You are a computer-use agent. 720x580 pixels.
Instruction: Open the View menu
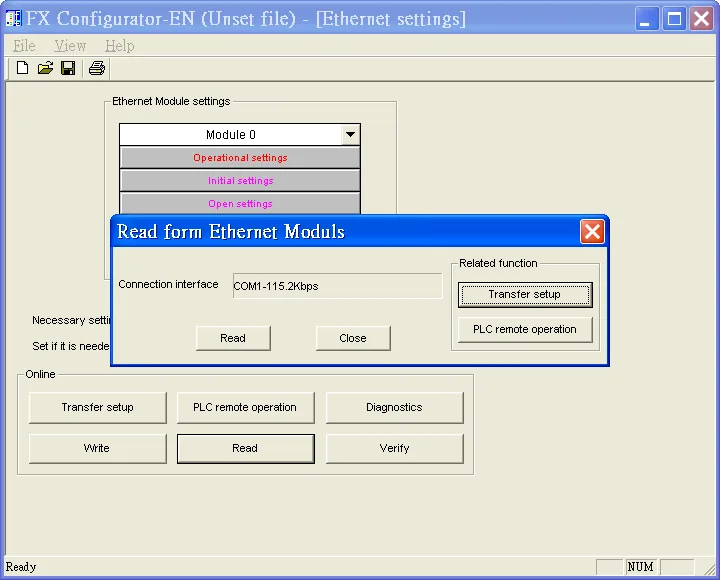pos(70,45)
